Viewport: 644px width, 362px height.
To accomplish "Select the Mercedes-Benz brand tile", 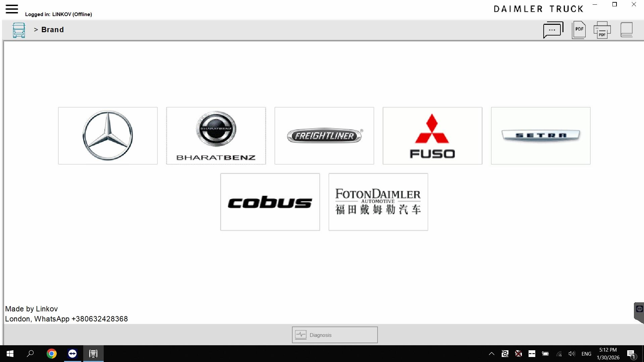I will point(108,136).
